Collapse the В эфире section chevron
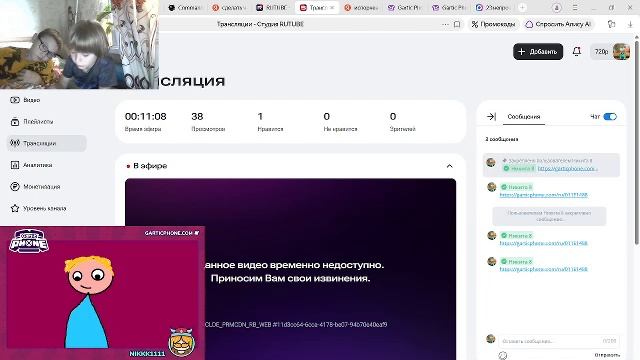This screenshot has height=360, width=640. [x=449, y=166]
